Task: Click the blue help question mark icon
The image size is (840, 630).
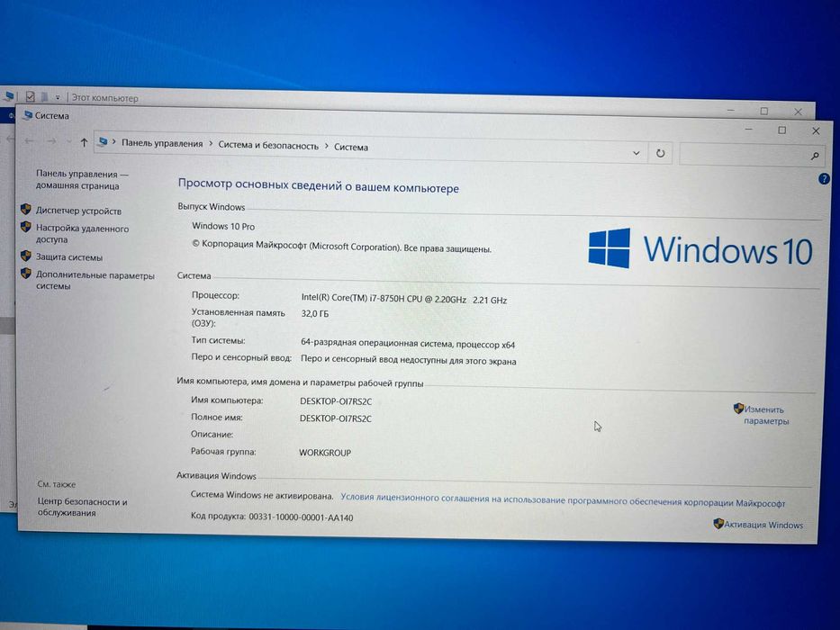Action: tap(824, 179)
